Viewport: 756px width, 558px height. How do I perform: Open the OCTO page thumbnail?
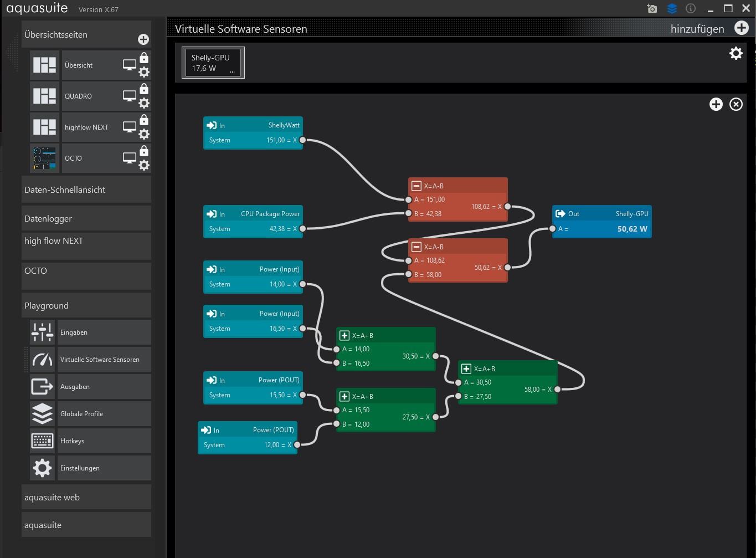click(x=44, y=158)
